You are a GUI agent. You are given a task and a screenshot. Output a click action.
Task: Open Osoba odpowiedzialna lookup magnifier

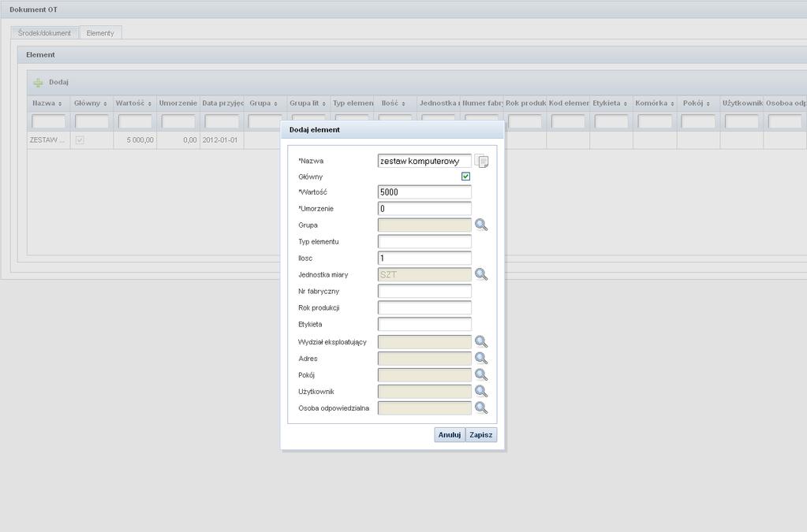click(481, 407)
